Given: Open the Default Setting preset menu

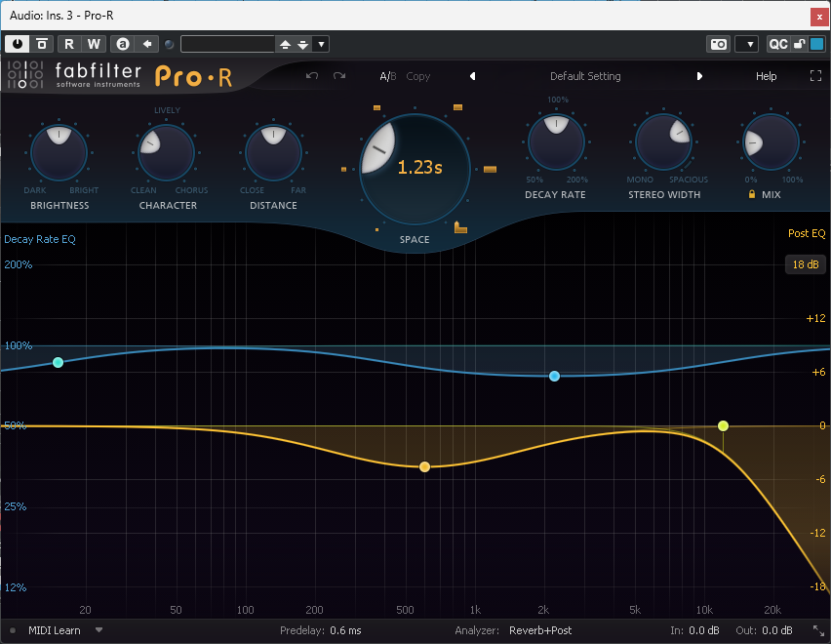Looking at the screenshot, I should coord(585,76).
